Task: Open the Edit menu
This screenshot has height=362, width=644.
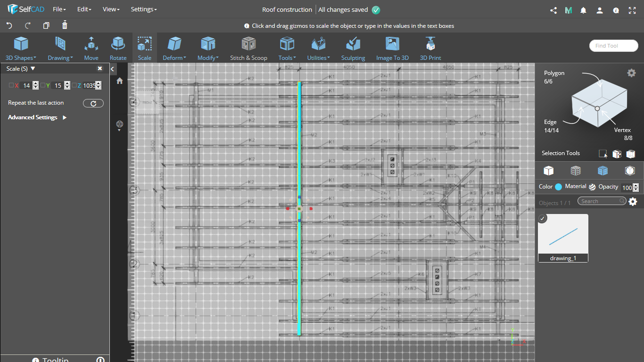Action: tap(84, 9)
